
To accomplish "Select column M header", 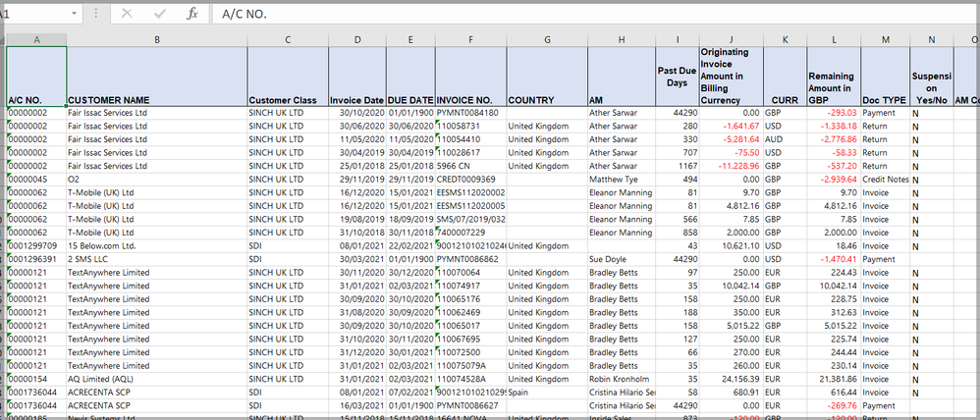I will (885, 40).
